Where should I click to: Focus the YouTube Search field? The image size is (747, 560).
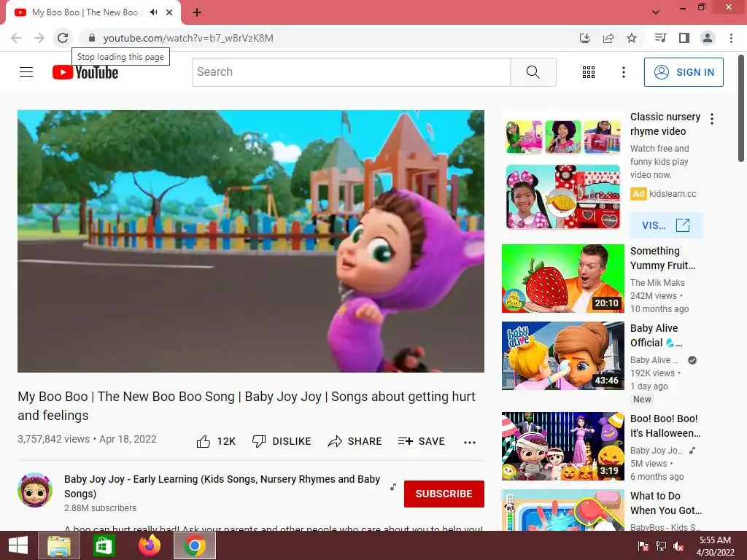(351, 72)
